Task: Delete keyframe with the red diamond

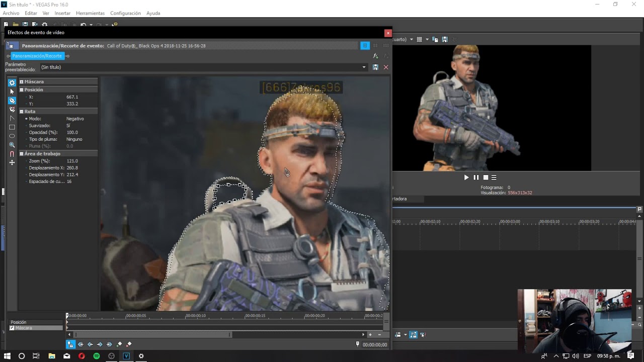Action: pyautogui.click(x=129, y=344)
